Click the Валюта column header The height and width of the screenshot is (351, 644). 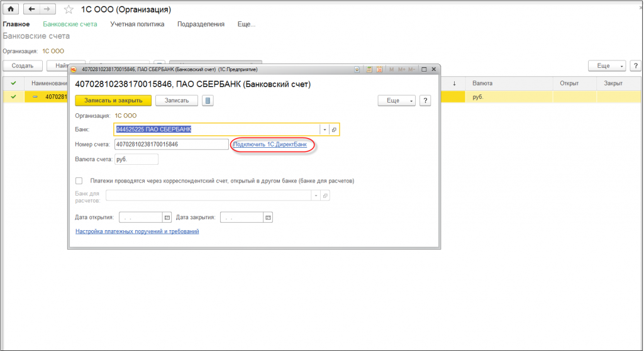tap(509, 84)
